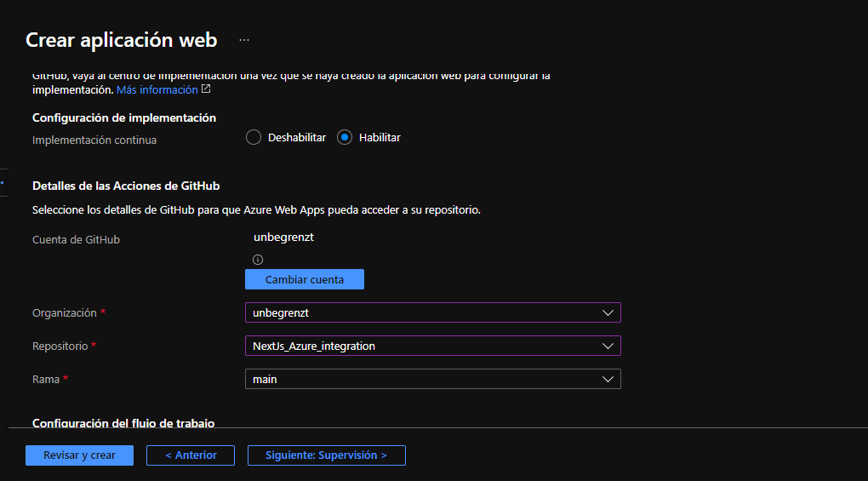Select the Habilitar radio button
868x481 pixels.
point(345,137)
